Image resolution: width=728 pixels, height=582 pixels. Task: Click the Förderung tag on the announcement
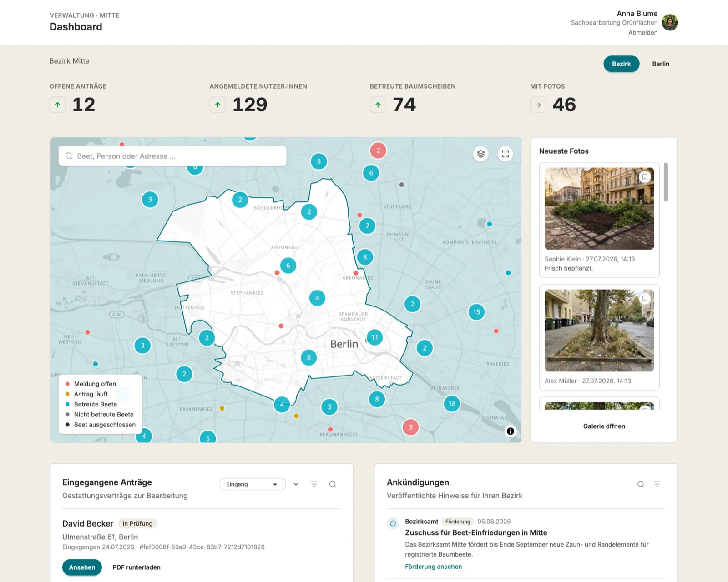tap(458, 522)
